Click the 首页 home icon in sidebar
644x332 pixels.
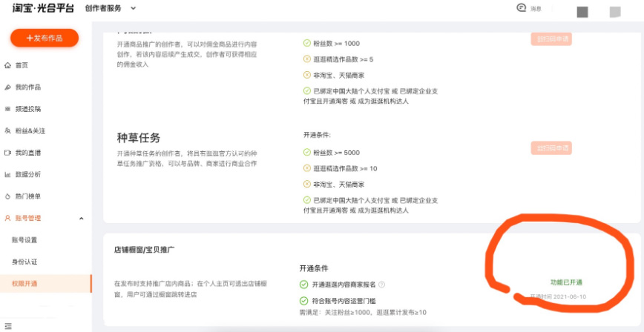[x=7, y=65]
